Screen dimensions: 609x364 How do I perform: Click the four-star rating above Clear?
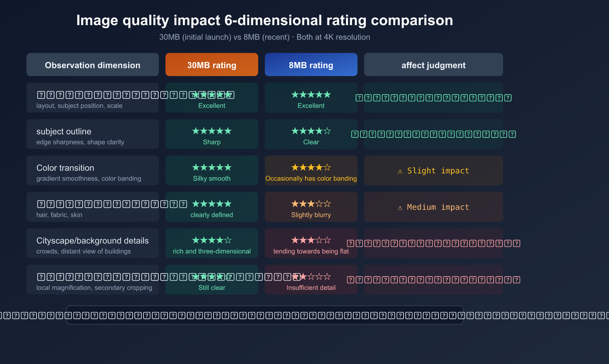[311, 131]
